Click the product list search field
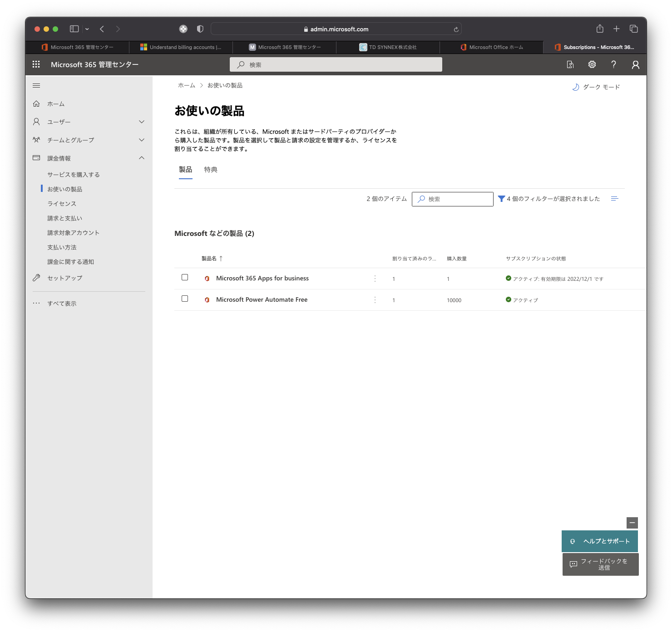 [453, 199]
